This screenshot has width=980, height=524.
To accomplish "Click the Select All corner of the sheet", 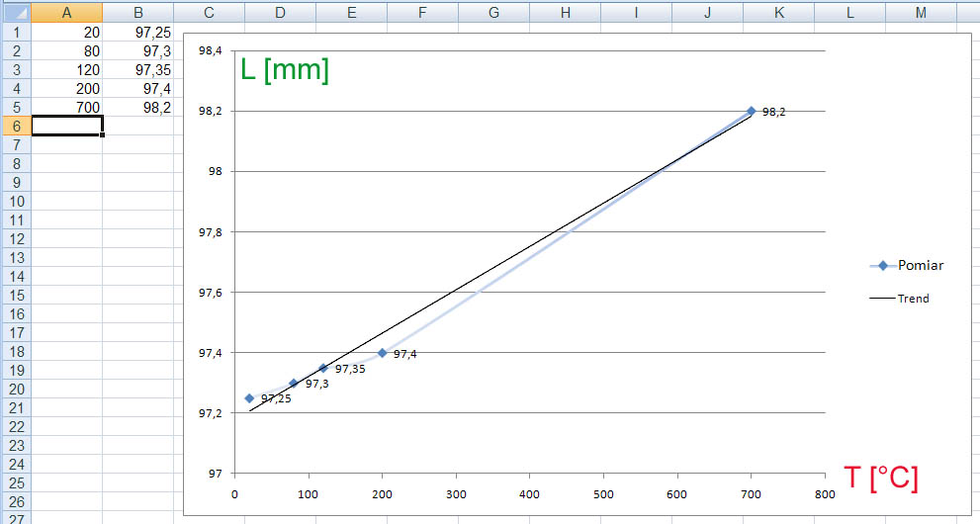I will [x=15, y=12].
